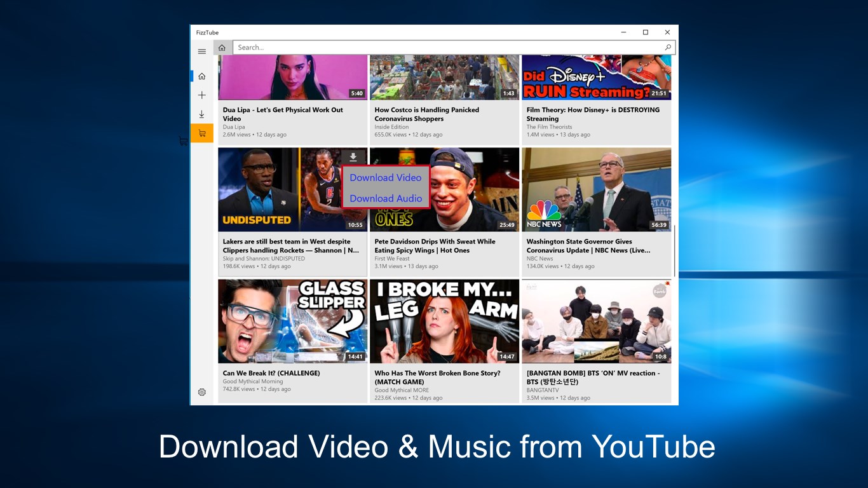This screenshot has width=868, height=488.
Task: Open the downloads arrow icon in sidebar
Action: pos(202,114)
